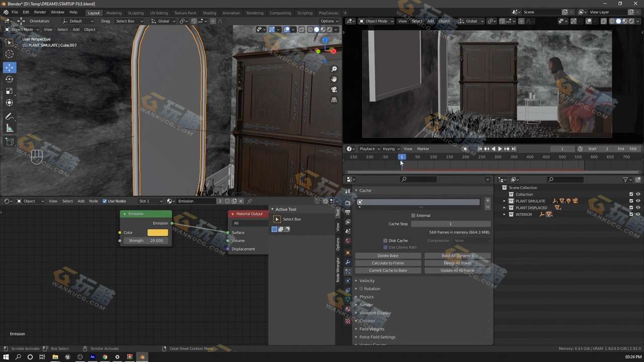Open the Modifiers wrench properties tab

pyautogui.click(x=348, y=262)
